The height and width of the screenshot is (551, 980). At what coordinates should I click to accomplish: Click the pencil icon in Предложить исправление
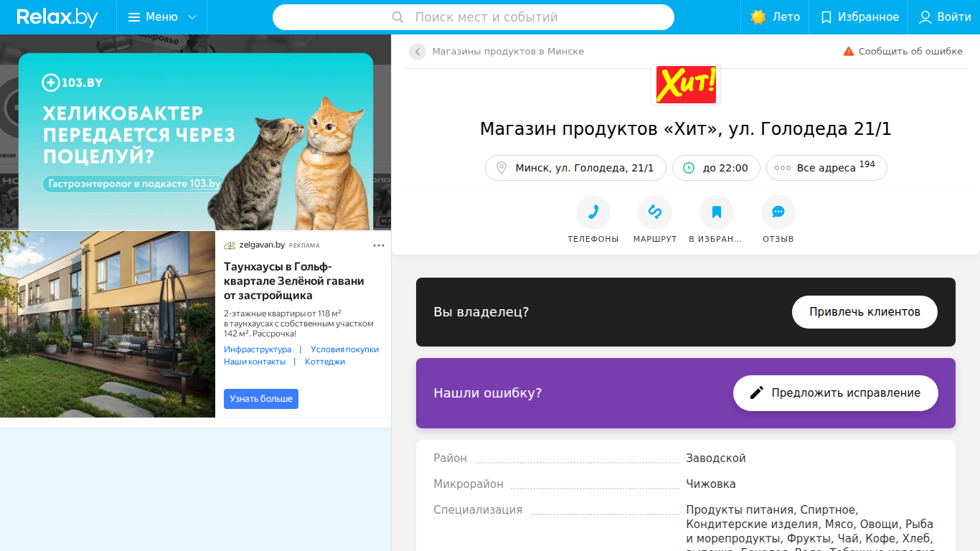757,393
